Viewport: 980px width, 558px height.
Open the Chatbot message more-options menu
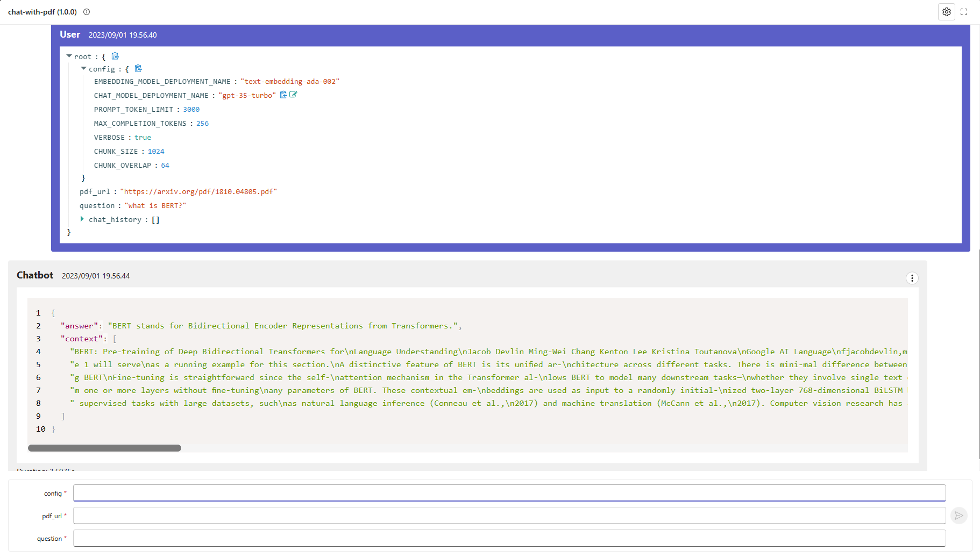[x=912, y=278]
